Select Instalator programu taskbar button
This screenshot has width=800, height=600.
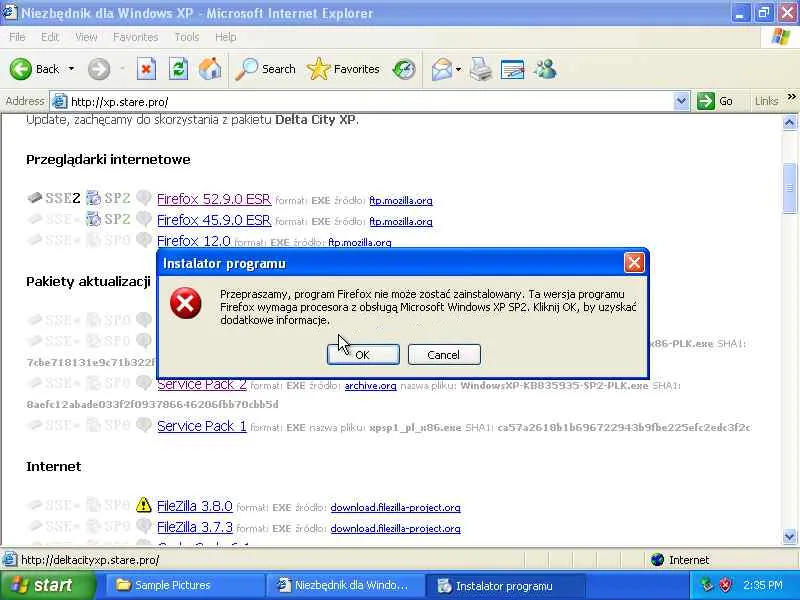click(505, 585)
